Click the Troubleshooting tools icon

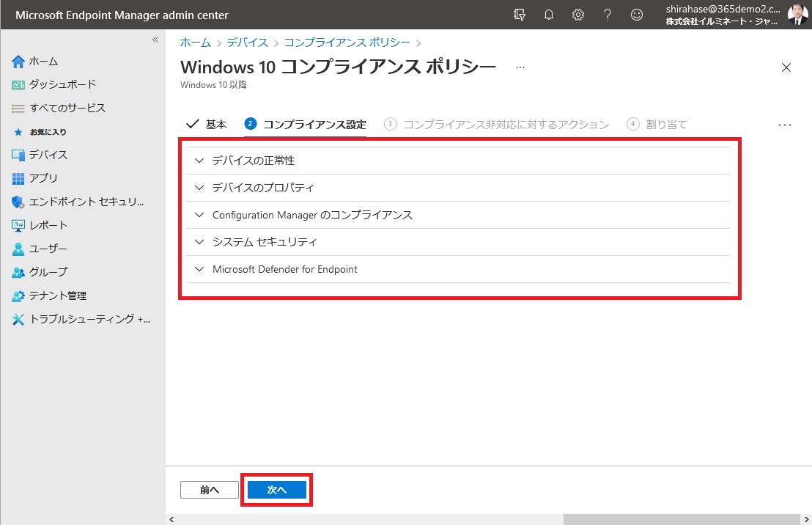click(18, 319)
